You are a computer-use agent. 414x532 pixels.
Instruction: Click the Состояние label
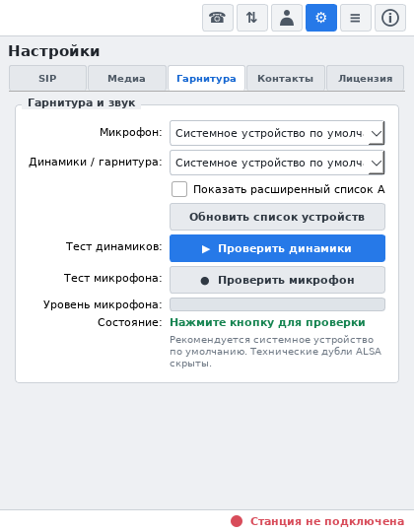(x=130, y=322)
